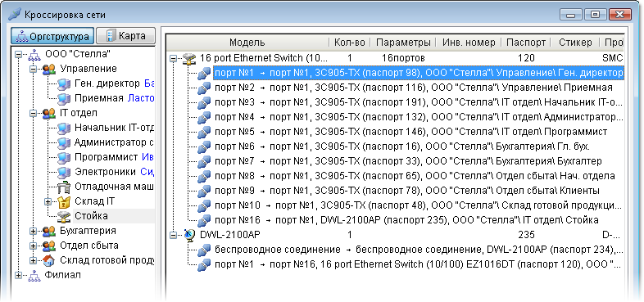This screenshot has width=644, height=302.
Task: Click the Склад готовой продукции house icon
Action: click(49, 260)
